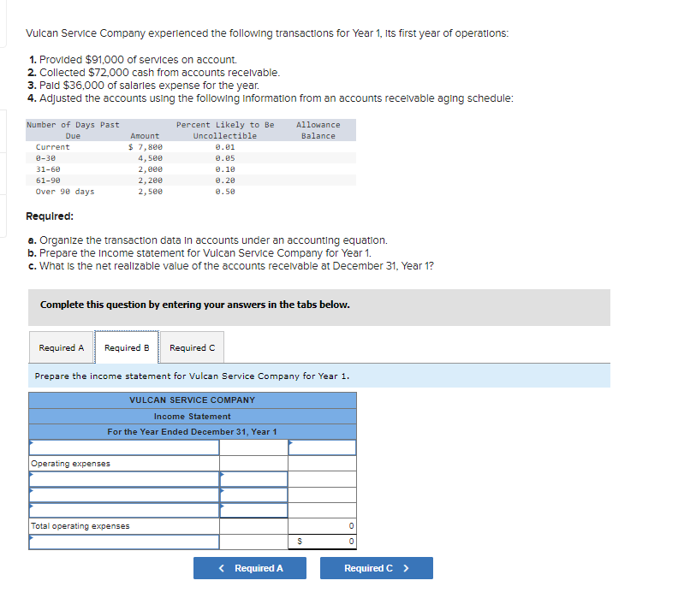The image size is (690, 616).
Task: Open the second expense label picker
Action: (x=120, y=495)
